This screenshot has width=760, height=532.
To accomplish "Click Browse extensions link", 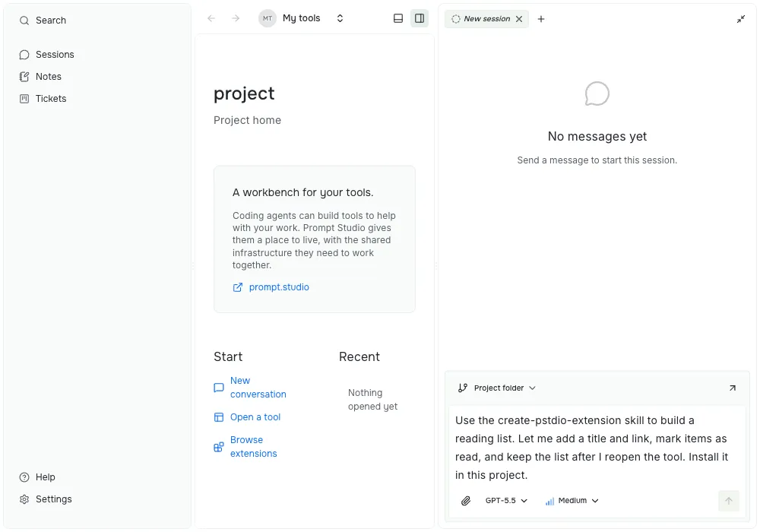I will (x=254, y=447).
